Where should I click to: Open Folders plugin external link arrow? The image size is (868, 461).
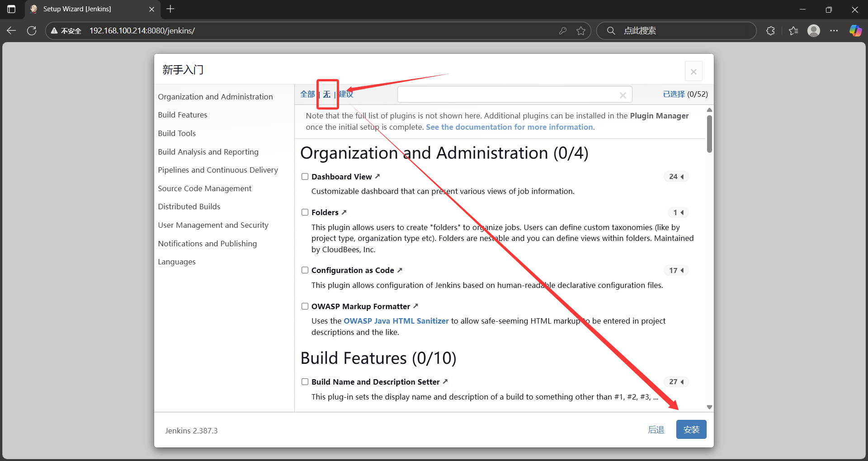coord(344,212)
